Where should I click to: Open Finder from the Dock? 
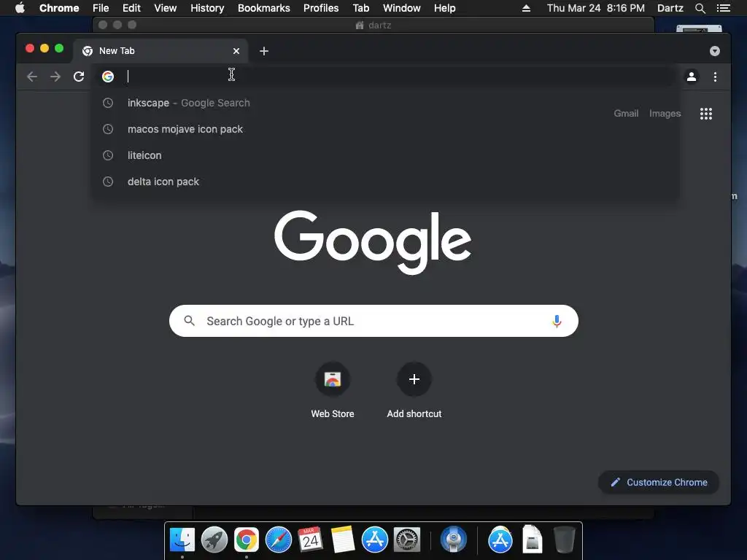182,540
